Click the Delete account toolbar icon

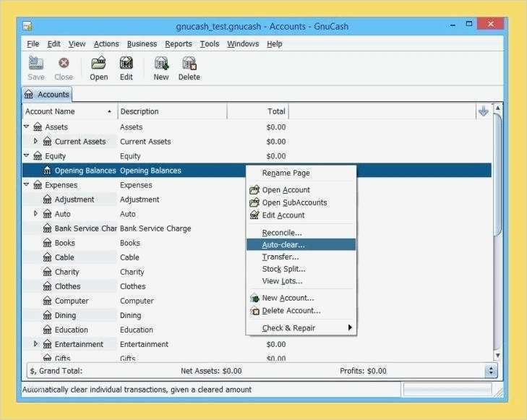tap(189, 63)
